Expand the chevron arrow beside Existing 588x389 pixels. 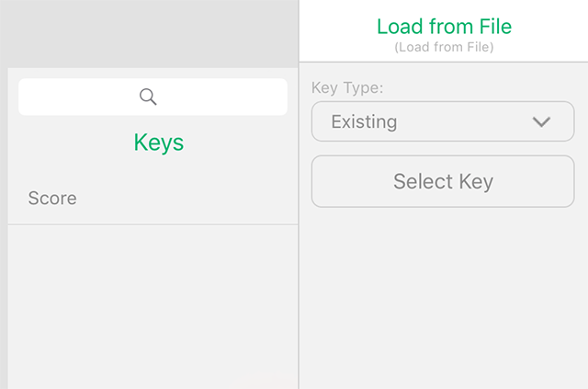click(x=541, y=121)
